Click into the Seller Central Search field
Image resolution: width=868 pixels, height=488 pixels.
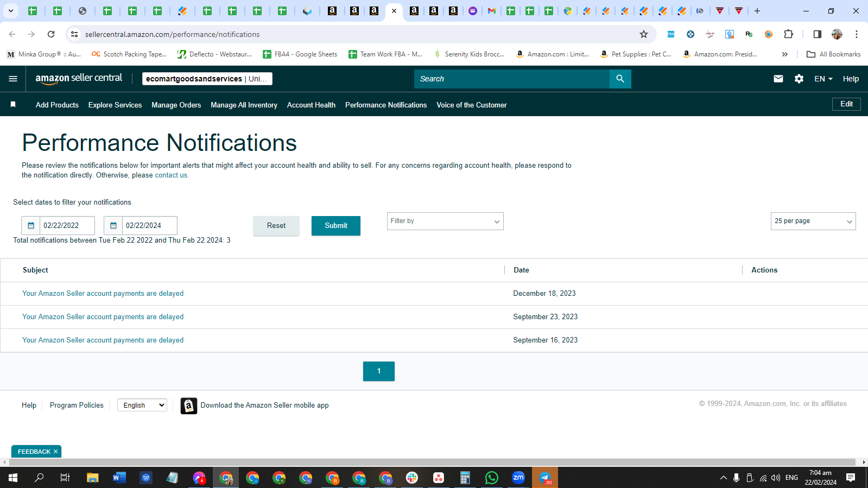(x=512, y=79)
